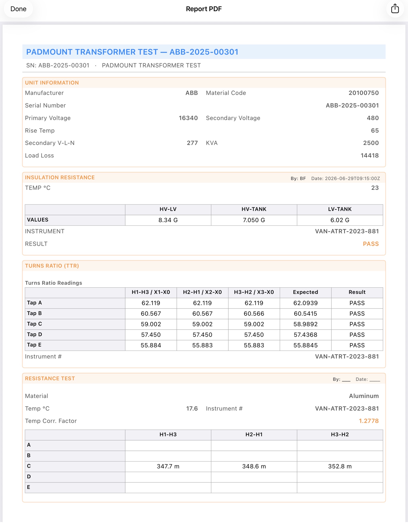Screen dimensions: 408x532
Task: Select the PADMOUNT TRANSFORMER TEST — ABB-2025-00301 heading
Action: (x=132, y=52)
